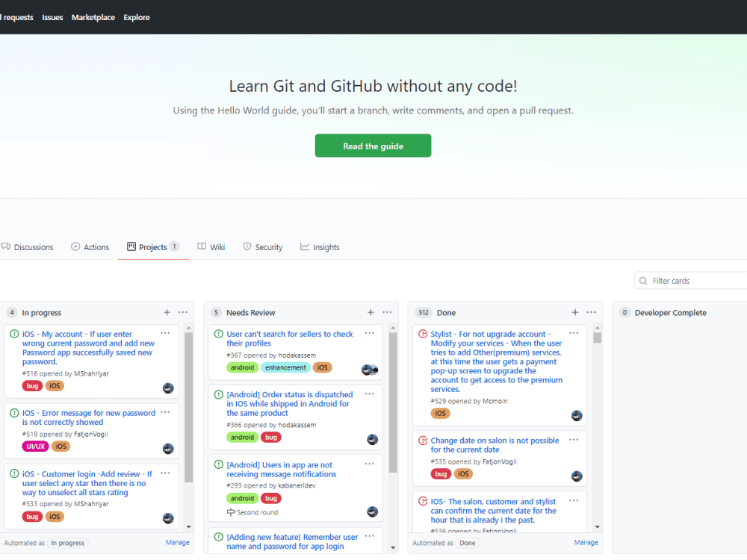The image size is (747, 560).
Task: Click Needs Review column scrollbar thumb
Action: [x=393, y=402]
